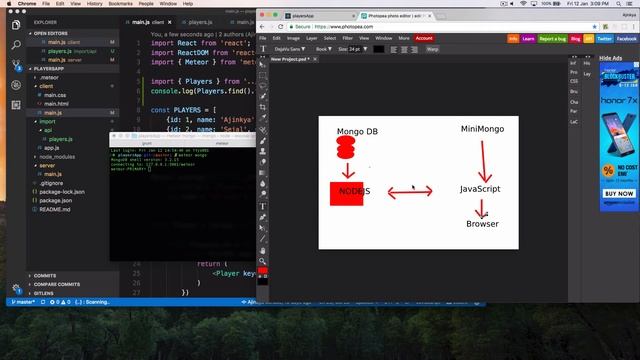640x360 pixels.
Task: Open package.json in explorer tree
Action: pos(56,200)
